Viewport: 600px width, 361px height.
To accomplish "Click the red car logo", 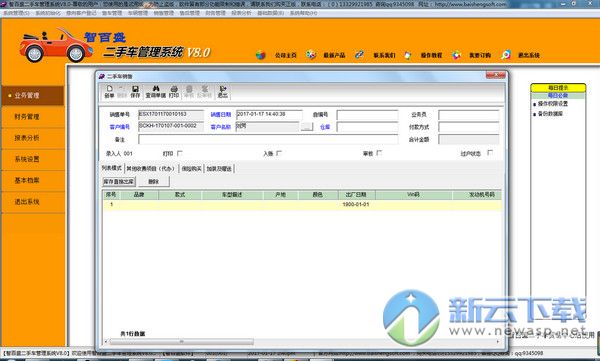I will tap(55, 45).
